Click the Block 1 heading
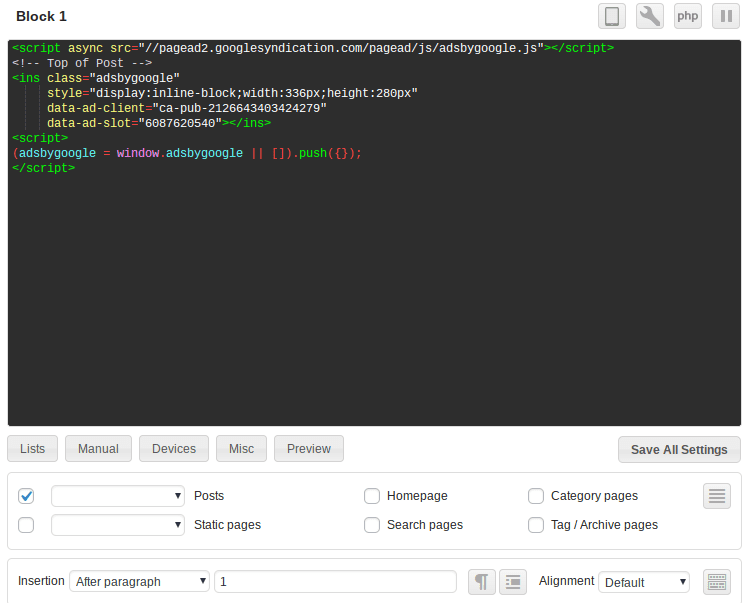This screenshot has width=743, height=603. click(41, 17)
